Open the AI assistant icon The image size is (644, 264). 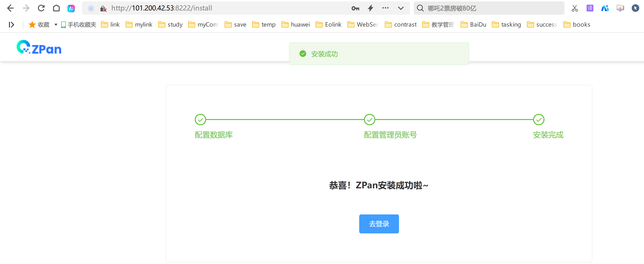(71, 9)
